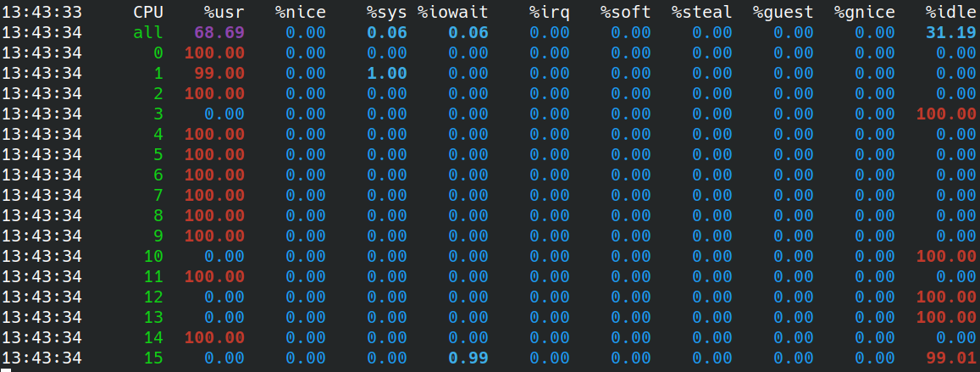Screen dimensions: 980x372
Task: Click the 100.00 %usr value for CPU 9
Action: coord(214,236)
